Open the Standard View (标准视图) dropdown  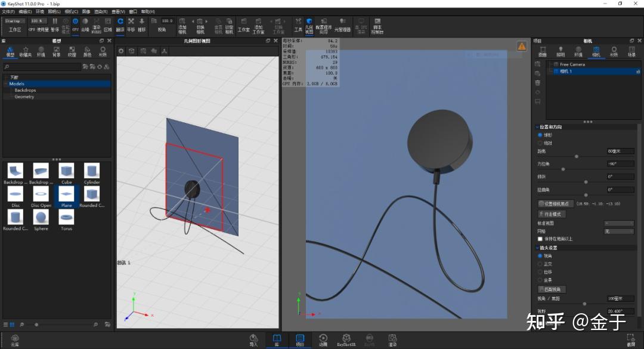click(x=619, y=223)
